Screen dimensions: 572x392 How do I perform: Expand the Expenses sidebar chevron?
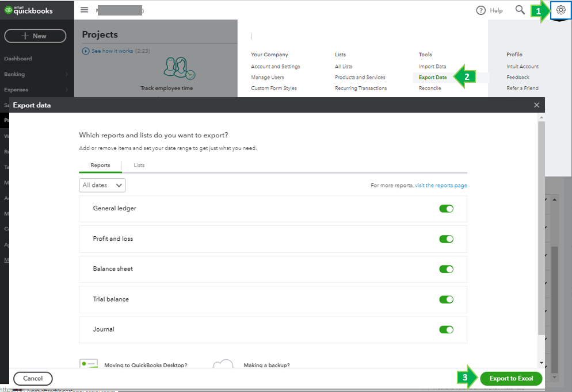click(67, 90)
